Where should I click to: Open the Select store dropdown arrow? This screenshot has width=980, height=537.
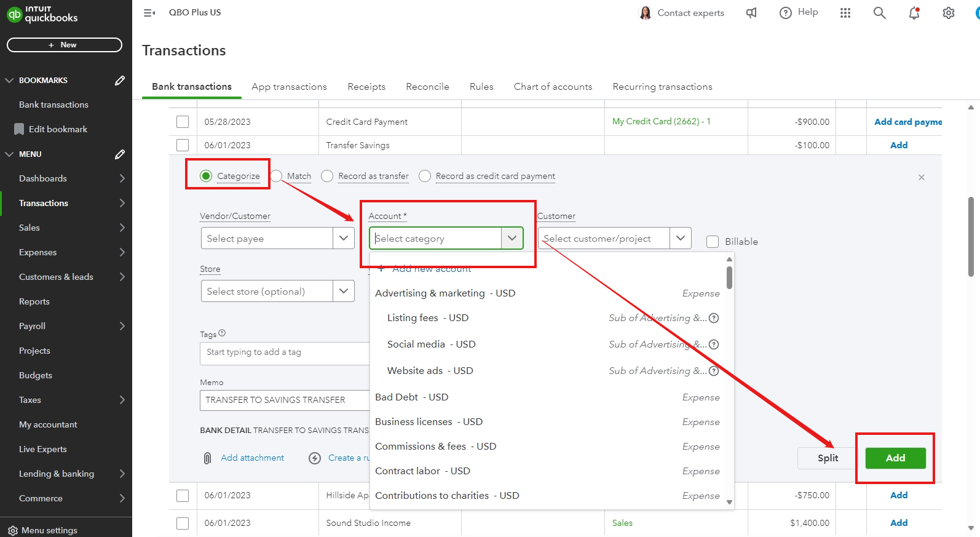pos(344,291)
